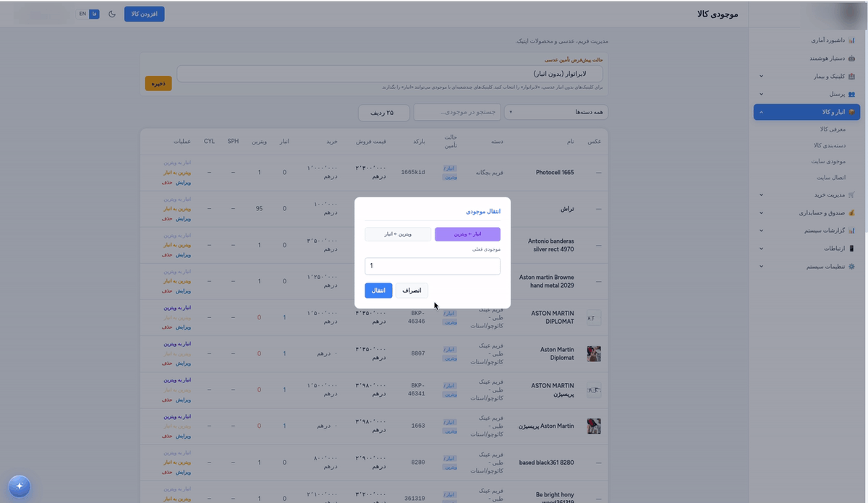
Task: Switch the language to EN
Action: (82, 14)
